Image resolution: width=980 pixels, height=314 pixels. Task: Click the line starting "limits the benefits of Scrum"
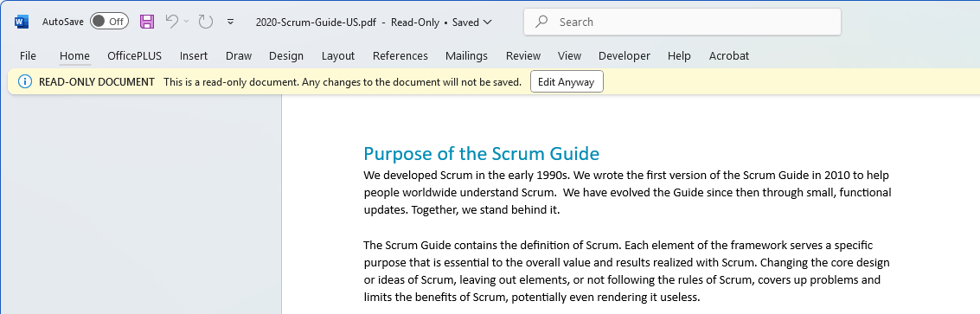[x=532, y=297]
